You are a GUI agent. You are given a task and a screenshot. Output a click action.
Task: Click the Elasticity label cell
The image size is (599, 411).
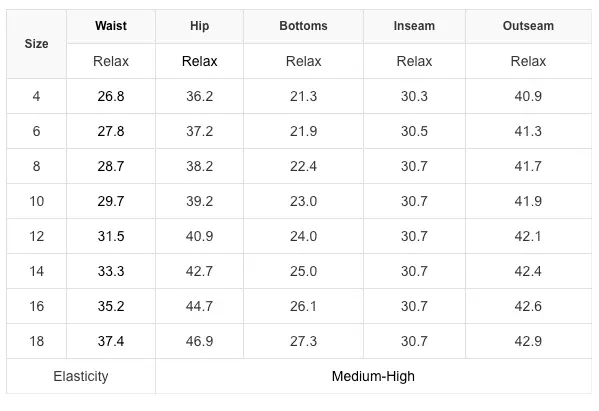click(81, 377)
